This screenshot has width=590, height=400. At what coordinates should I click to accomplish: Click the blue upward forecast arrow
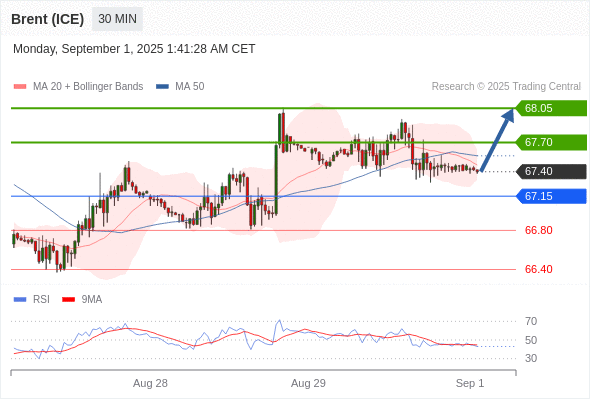point(497,140)
